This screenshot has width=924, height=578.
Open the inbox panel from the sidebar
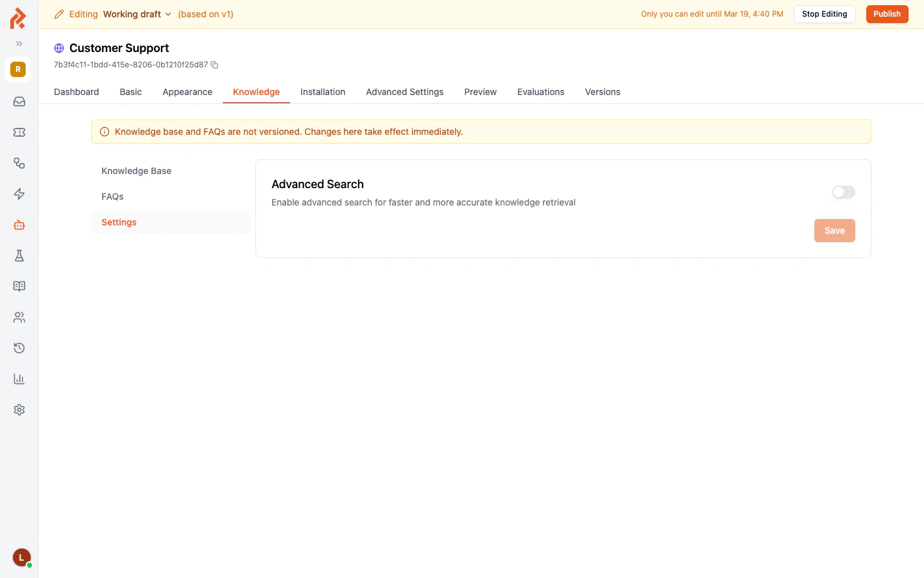click(x=19, y=101)
